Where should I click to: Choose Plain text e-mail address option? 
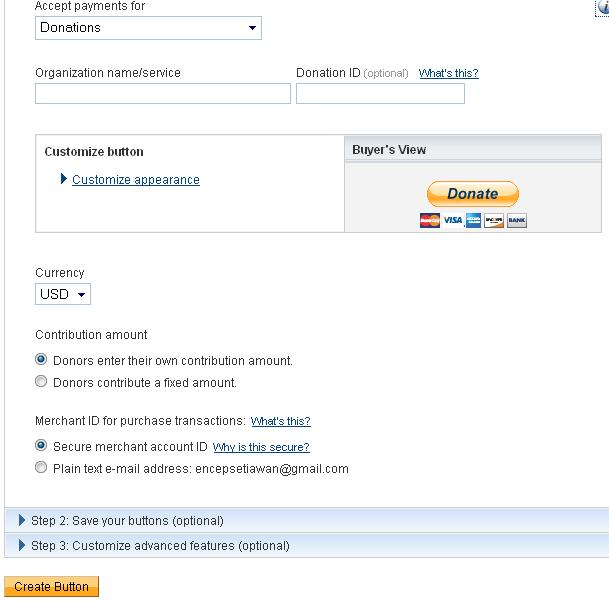41,467
